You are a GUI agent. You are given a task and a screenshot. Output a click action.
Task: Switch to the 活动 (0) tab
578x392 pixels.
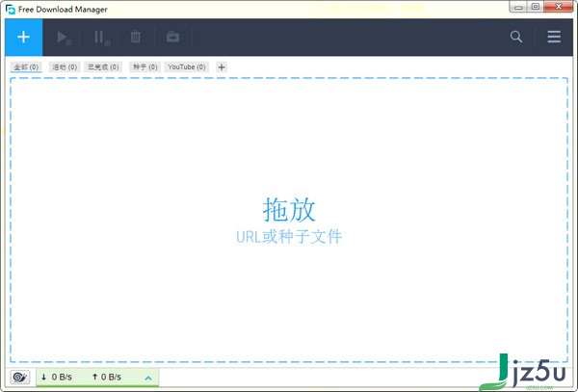(x=65, y=67)
